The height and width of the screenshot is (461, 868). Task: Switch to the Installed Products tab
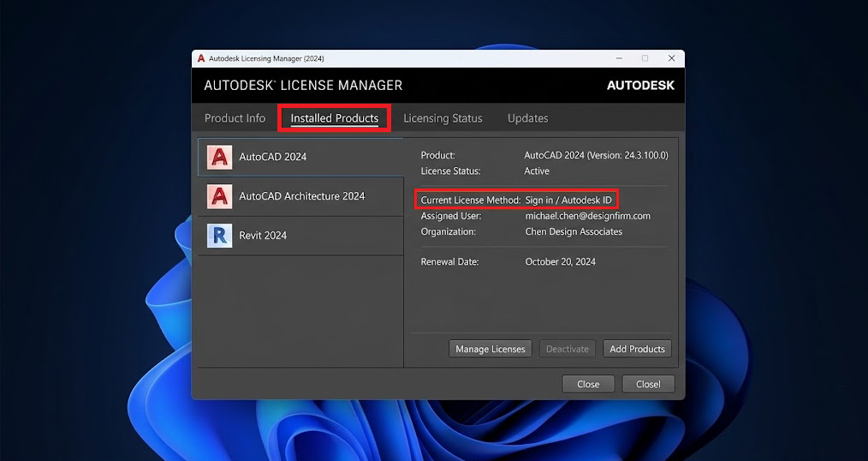pyautogui.click(x=335, y=118)
